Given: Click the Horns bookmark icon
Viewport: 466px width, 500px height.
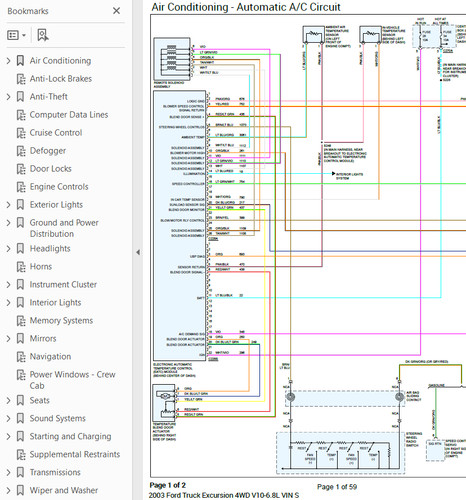Looking at the screenshot, I should click(x=21, y=267).
